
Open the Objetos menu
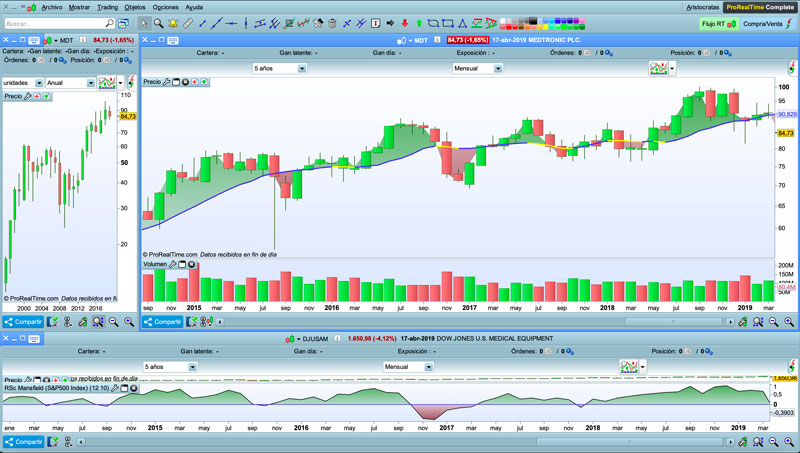click(x=135, y=7)
